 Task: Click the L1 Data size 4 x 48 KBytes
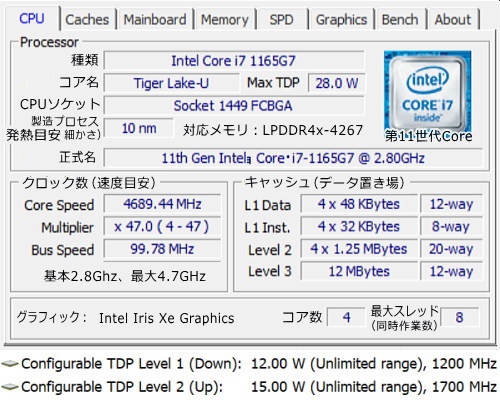click(x=359, y=204)
